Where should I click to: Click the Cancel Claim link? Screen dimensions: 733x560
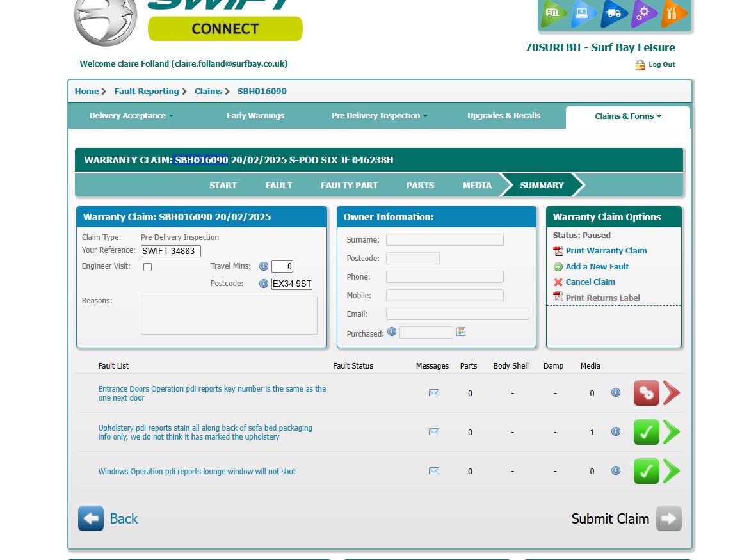590,282
